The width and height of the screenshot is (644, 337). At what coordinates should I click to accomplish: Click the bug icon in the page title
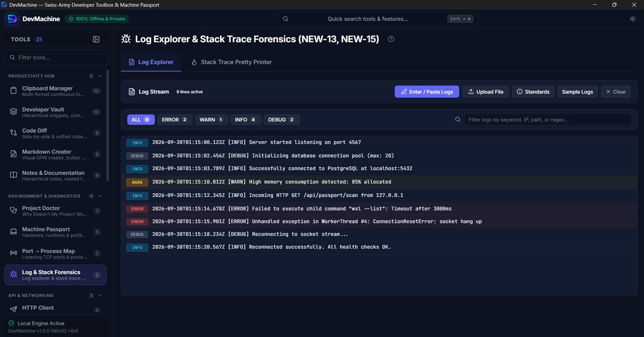pos(126,39)
